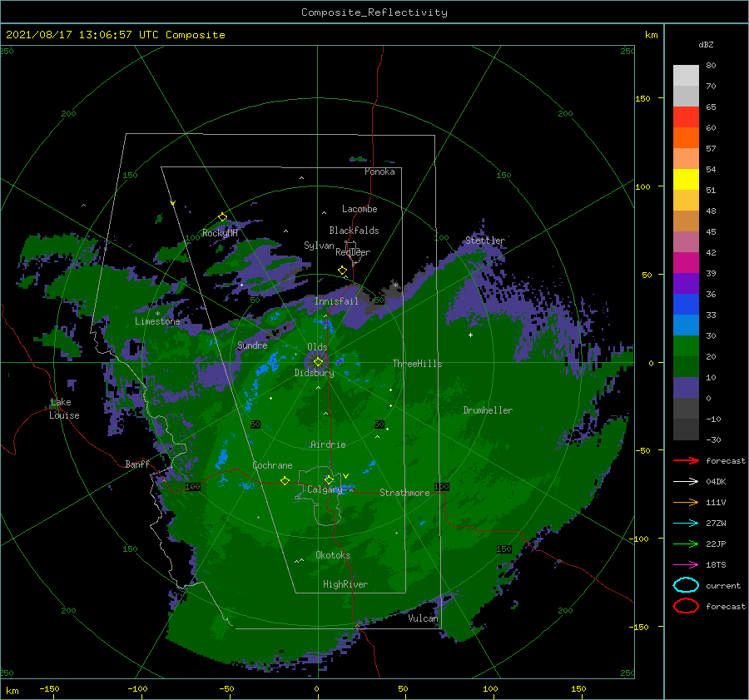This screenshot has width=749, height=700.
Task: Pick the red 65 dBZ color swatch
Action: [x=686, y=117]
